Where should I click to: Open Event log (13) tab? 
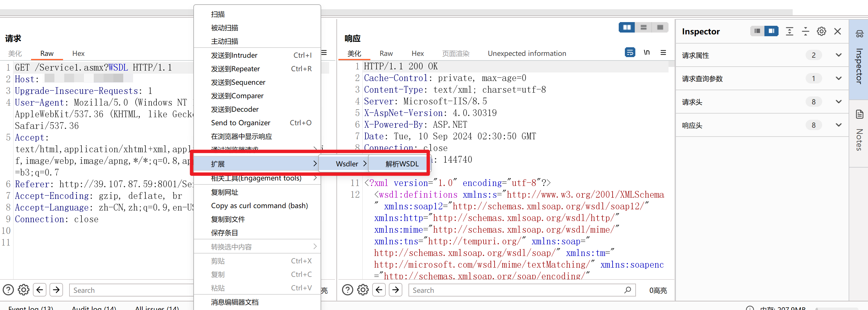(x=31, y=308)
